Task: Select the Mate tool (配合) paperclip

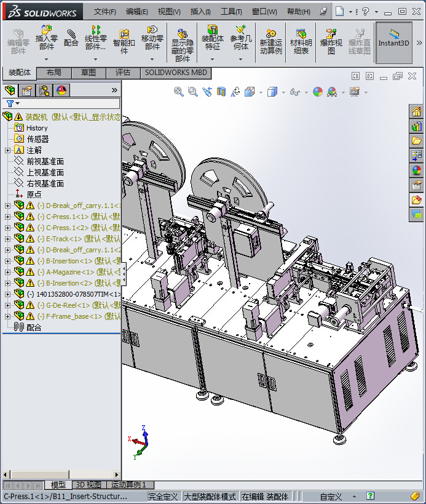Action: click(71, 38)
